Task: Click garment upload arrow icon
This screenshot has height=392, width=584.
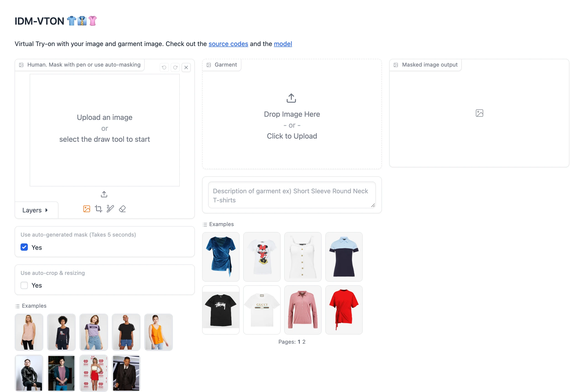Action: (291, 98)
